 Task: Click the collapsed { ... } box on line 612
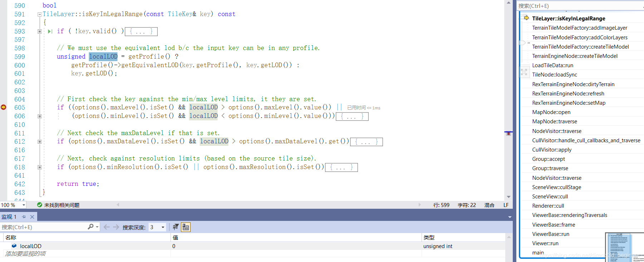(367, 142)
